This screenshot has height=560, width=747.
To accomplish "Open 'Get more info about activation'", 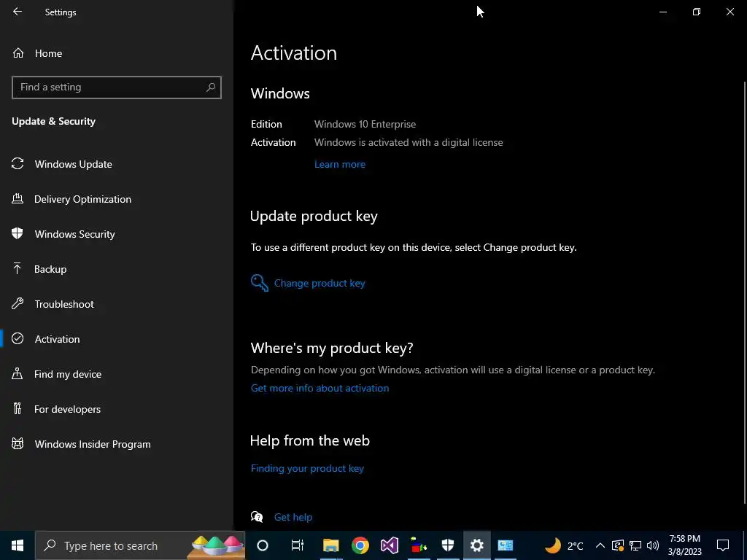I will pyautogui.click(x=320, y=388).
